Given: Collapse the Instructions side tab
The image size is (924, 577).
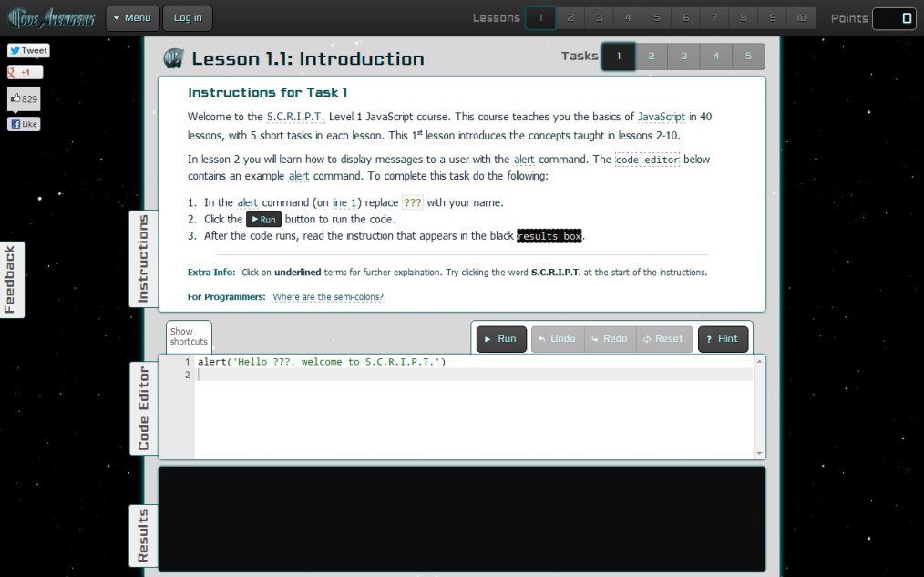Looking at the screenshot, I should pos(142,259).
